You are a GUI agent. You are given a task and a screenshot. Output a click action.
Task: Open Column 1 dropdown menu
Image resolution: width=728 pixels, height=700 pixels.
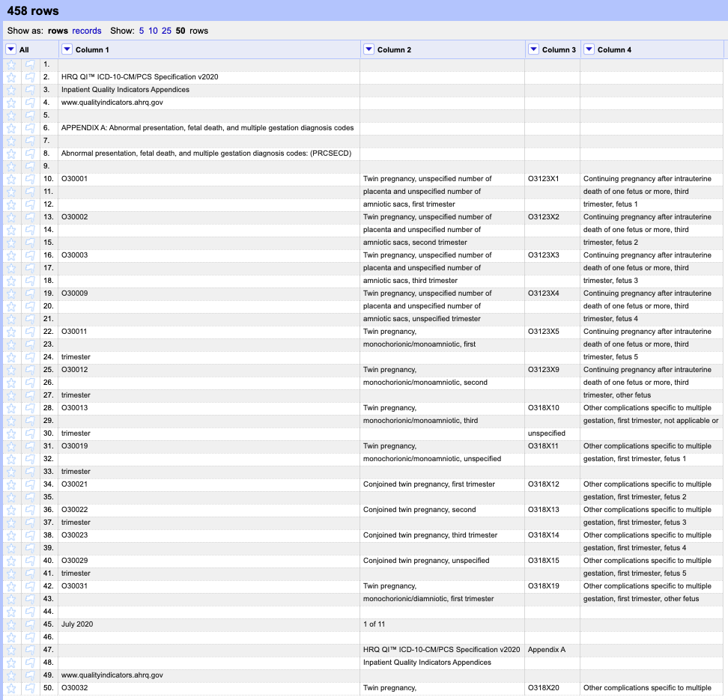[x=67, y=49]
